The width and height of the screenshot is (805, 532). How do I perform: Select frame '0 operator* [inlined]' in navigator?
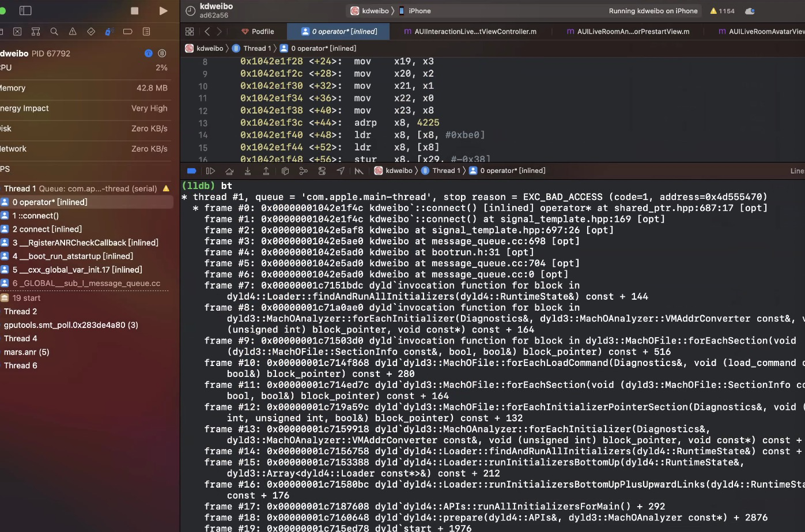pyautogui.click(x=86, y=202)
